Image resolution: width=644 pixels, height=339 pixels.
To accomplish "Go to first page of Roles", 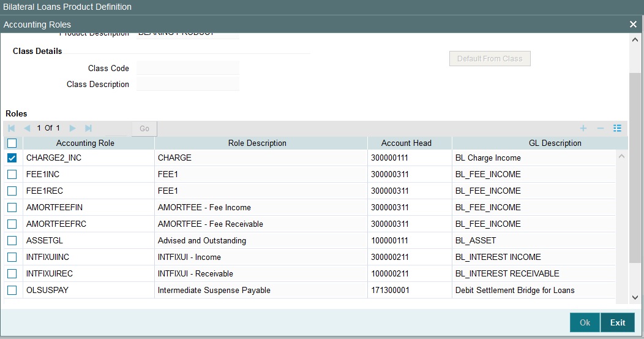I will click(x=11, y=128).
